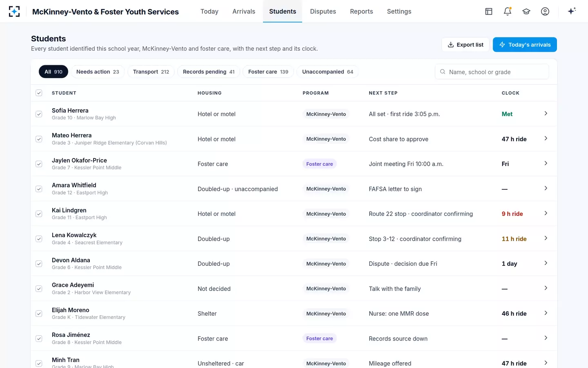Click the Clock column header
Image resolution: width=588 pixels, height=368 pixels.
[x=510, y=93]
